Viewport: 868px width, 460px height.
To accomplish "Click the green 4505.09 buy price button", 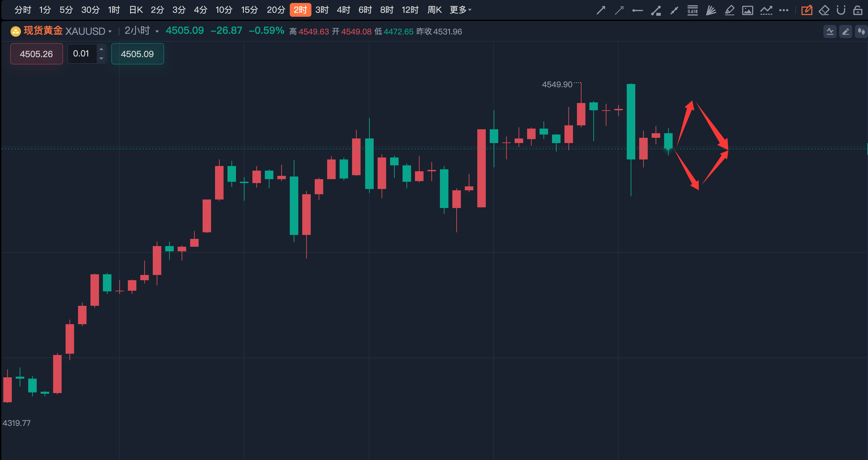I will coord(137,53).
